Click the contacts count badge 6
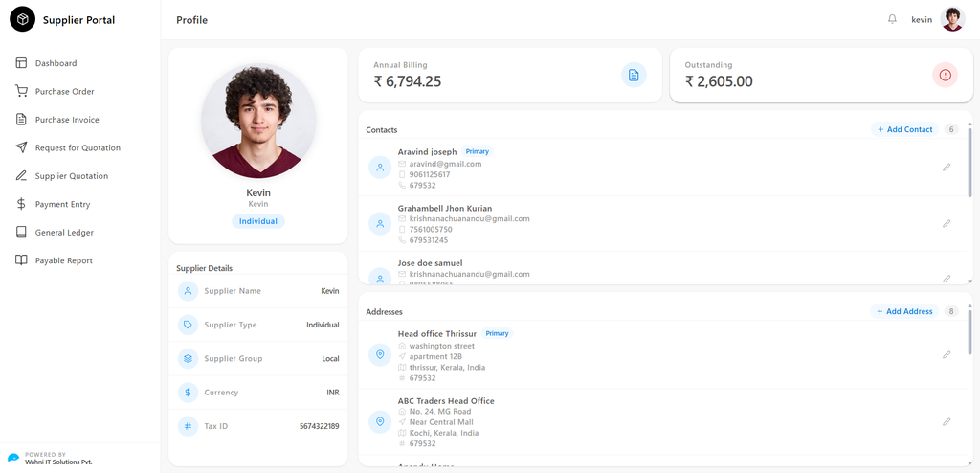Image resolution: width=980 pixels, height=473 pixels. point(951,129)
